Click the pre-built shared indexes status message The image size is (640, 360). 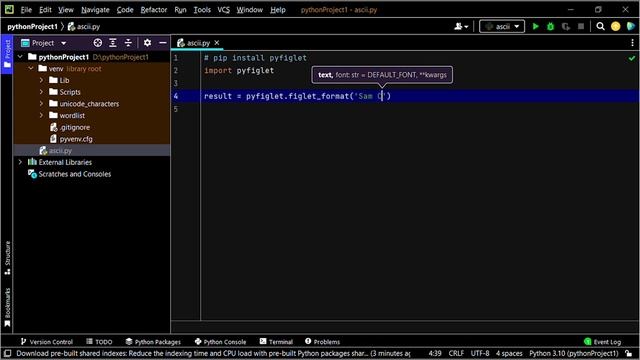point(213,353)
